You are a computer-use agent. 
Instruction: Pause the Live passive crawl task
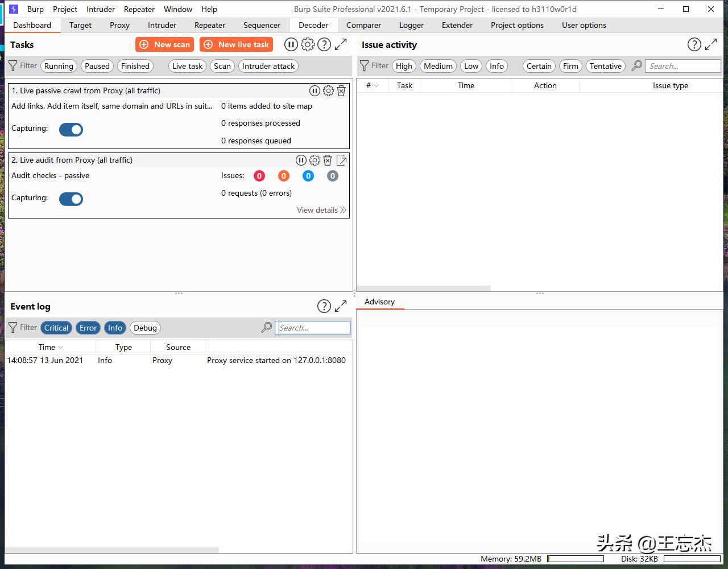tap(315, 90)
